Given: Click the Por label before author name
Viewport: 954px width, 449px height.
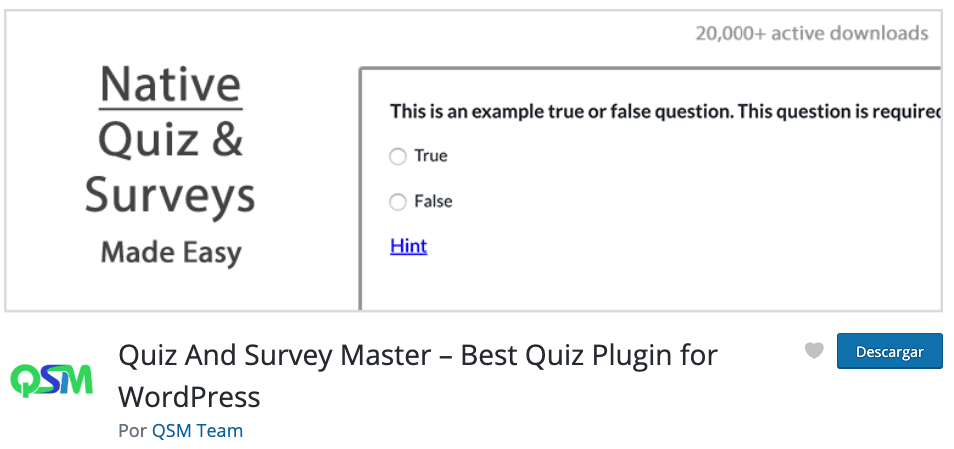Looking at the screenshot, I should 133,431.
